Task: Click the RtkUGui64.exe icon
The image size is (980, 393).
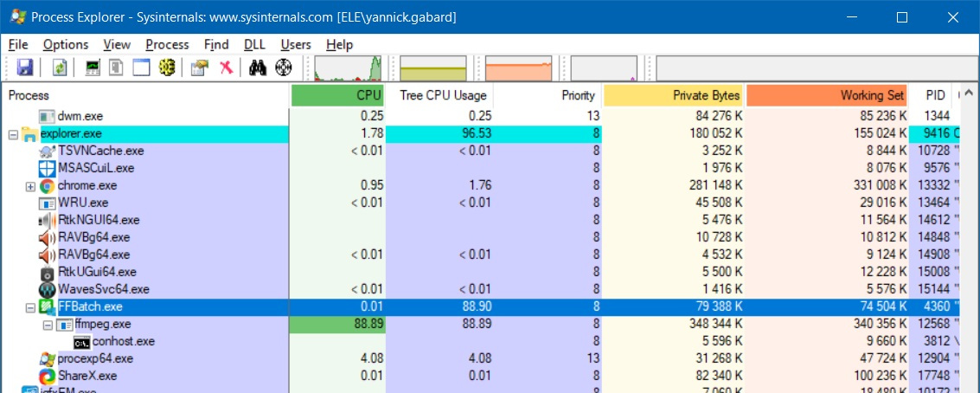Action: pyautogui.click(x=47, y=272)
